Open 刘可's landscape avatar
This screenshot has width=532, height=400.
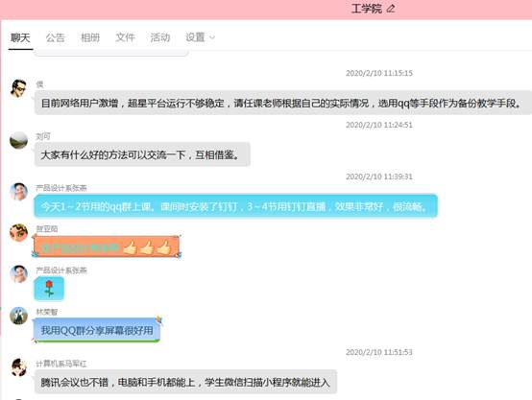click(18, 140)
